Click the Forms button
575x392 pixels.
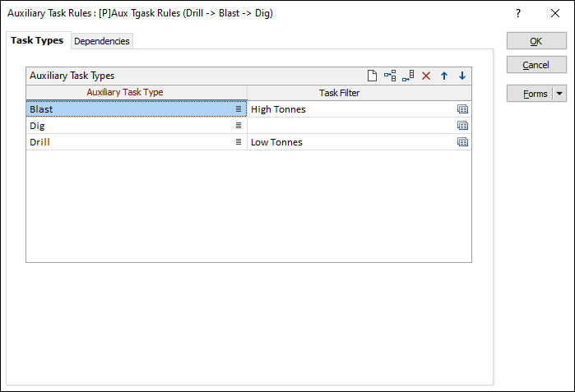[530, 94]
